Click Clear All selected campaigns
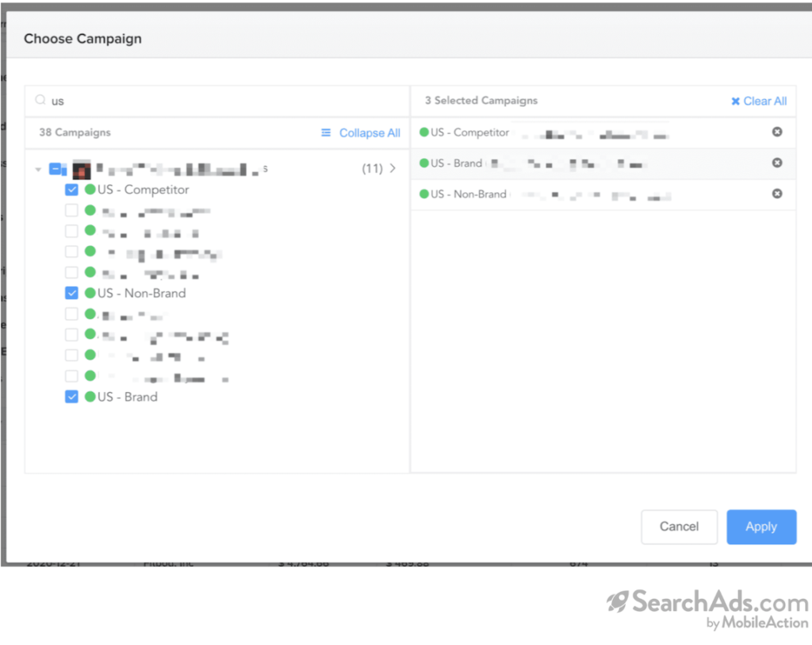The width and height of the screenshot is (812, 645). (764, 101)
